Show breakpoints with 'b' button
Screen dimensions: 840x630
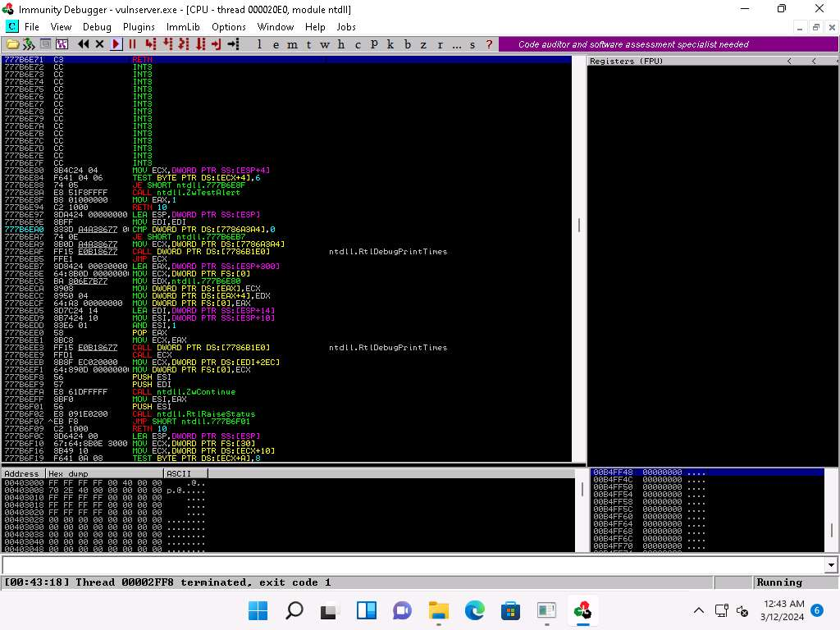tap(408, 44)
